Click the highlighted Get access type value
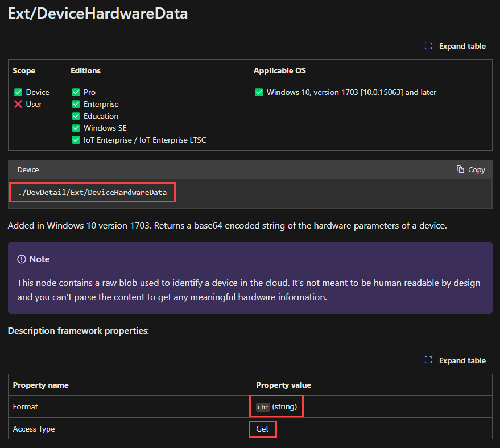 pyautogui.click(x=262, y=429)
